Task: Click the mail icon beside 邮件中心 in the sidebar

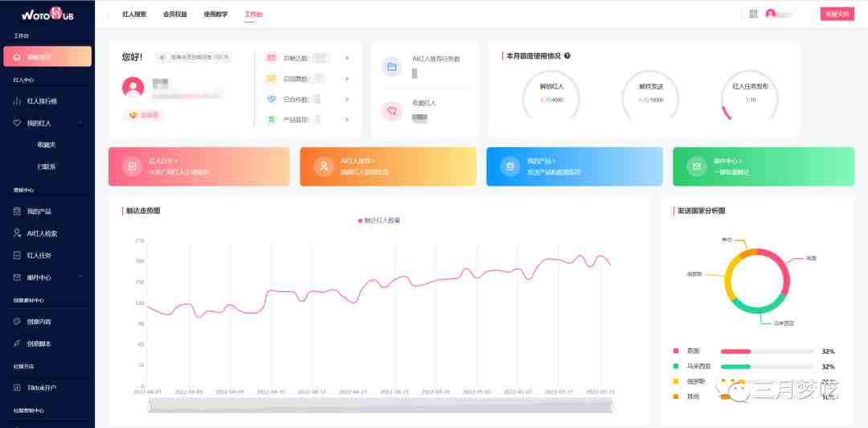Action: pyautogui.click(x=17, y=278)
